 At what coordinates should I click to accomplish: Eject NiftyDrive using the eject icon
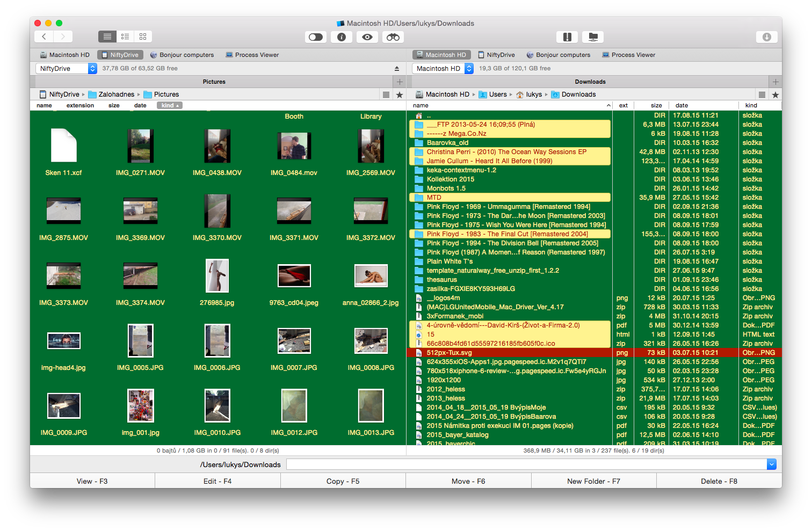pos(397,69)
